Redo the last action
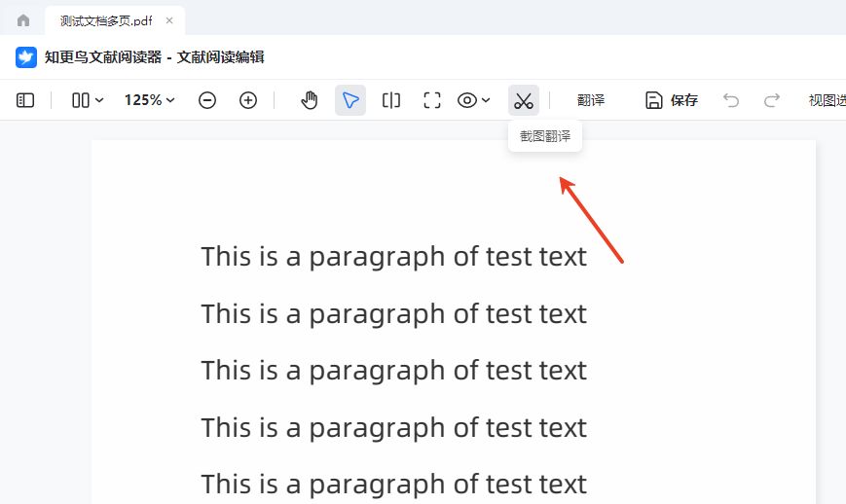This screenshot has height=504, width=846. 772,100
